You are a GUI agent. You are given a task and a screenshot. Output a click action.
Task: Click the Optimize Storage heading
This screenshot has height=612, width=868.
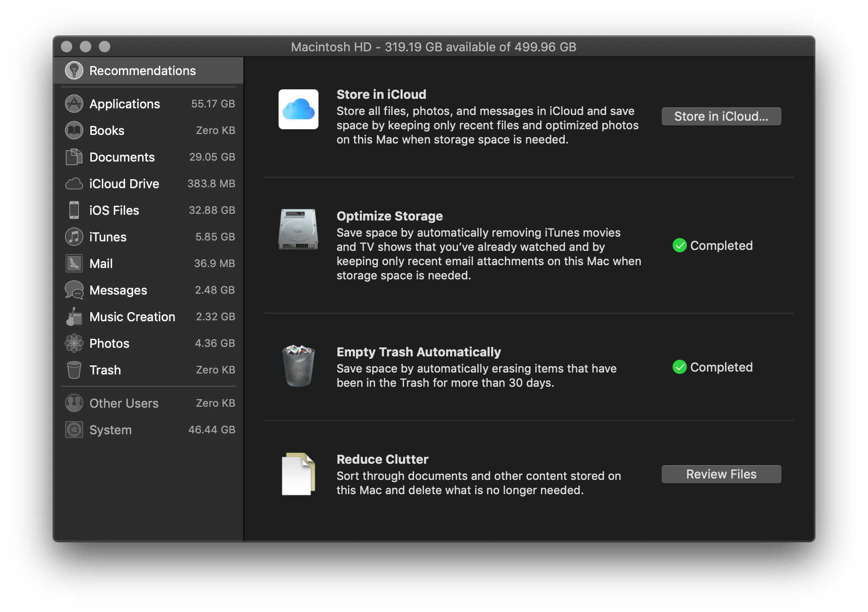389,216
